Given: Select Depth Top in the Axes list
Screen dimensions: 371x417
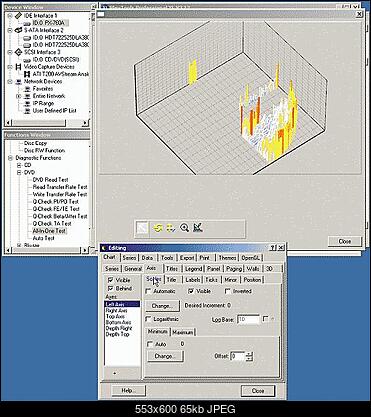Looking at the screenshot, I should (117, 334).
